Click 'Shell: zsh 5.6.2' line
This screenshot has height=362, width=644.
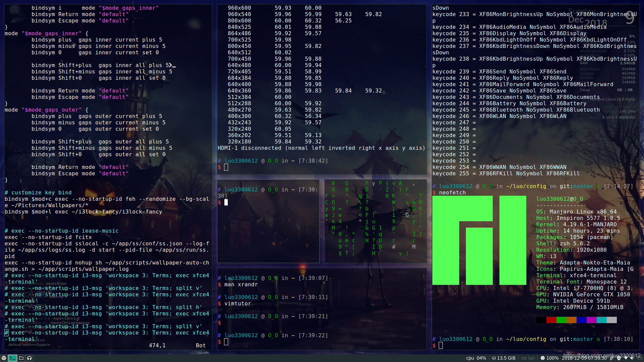(563, 244)
